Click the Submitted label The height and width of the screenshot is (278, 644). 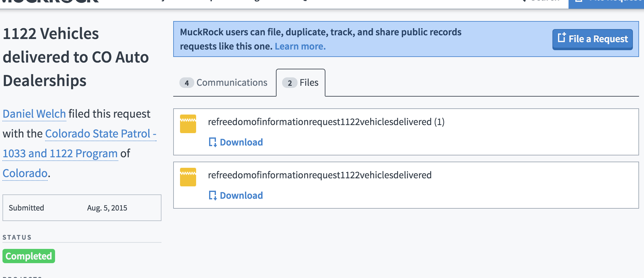tap(26, 208)
